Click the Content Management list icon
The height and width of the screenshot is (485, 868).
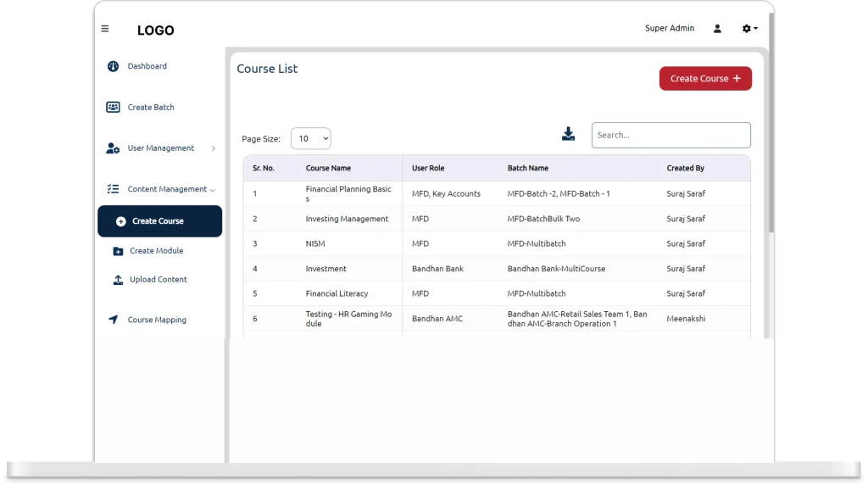click(113, 189)
